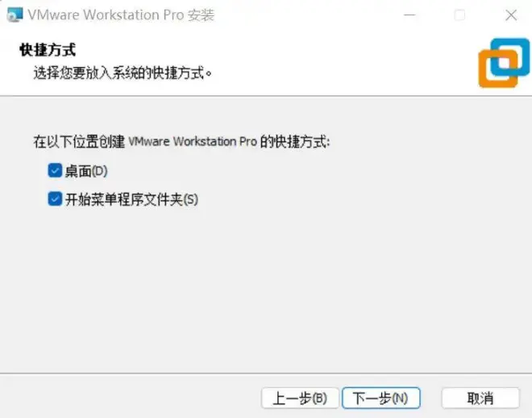Screen dimensions: 532x418
Task: Minimize the VMware installer window
Action: (409, 15)
